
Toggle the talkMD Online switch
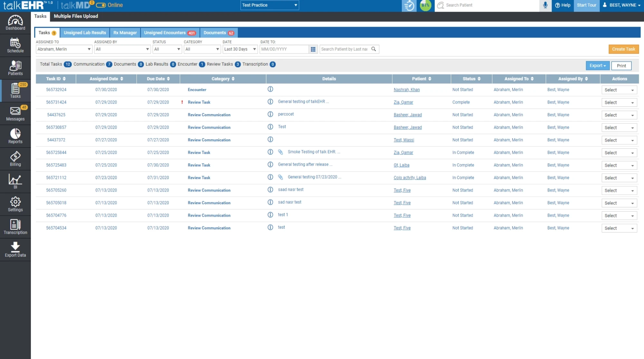point(101,5)
